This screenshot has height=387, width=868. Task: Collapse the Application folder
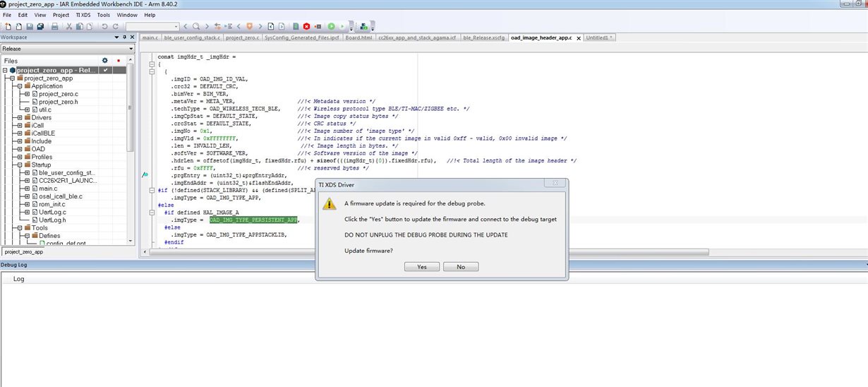(x=20, y=86)
